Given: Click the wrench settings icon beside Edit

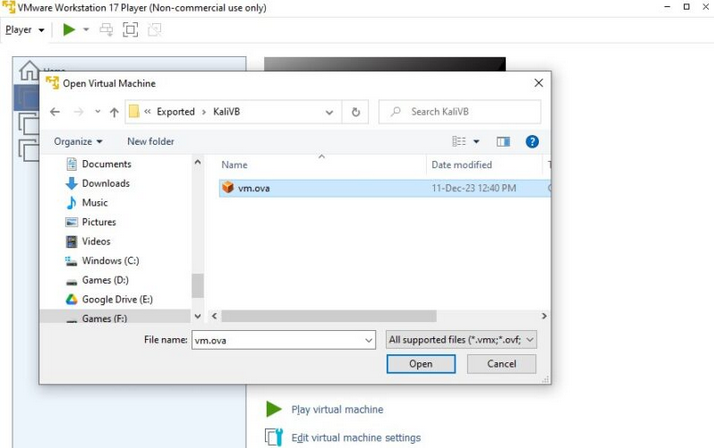Looking at the screenshot, I should (274, 438).
